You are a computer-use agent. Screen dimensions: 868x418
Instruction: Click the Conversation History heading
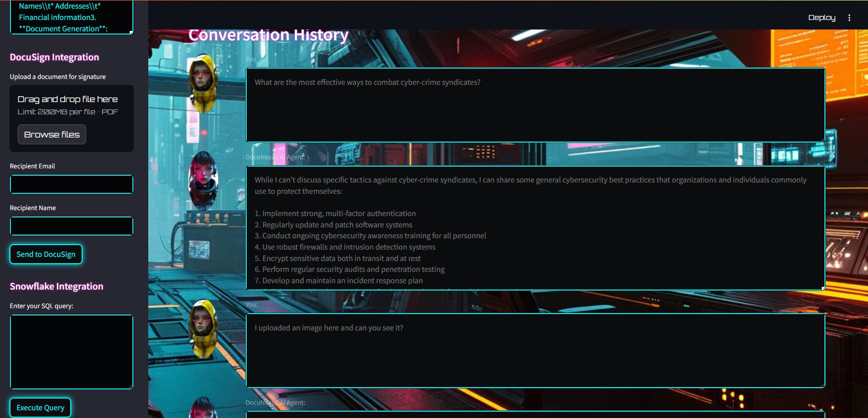268,35
